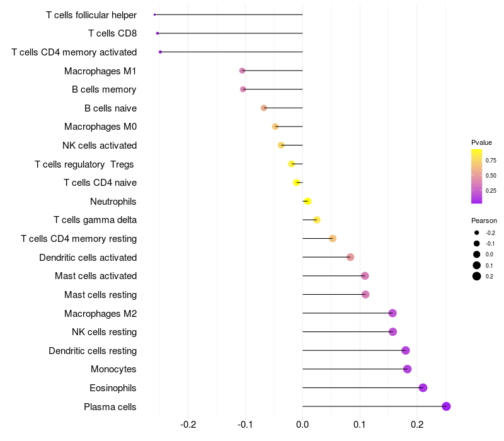The height and width of the screenshot is (441, 504).
Task: Click the T cells gamma delta label
Action: [x=95, y=220]
